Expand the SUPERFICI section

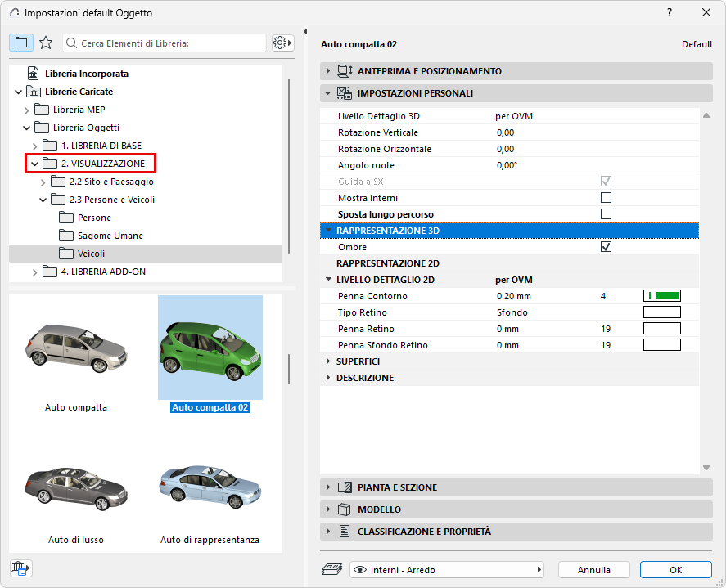pos(328,361)
